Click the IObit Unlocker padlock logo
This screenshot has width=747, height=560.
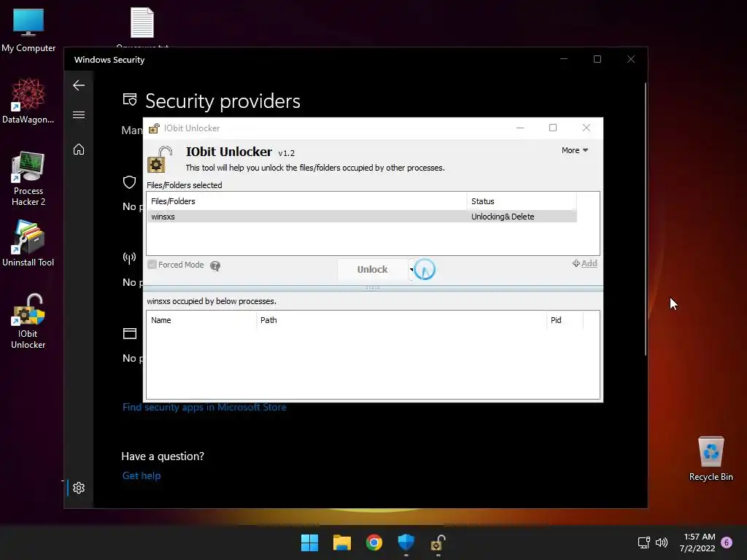pos(160,159)
